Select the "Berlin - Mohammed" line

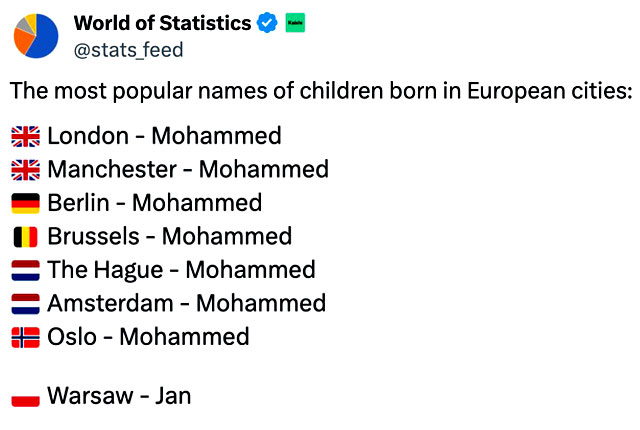[154, 203]
